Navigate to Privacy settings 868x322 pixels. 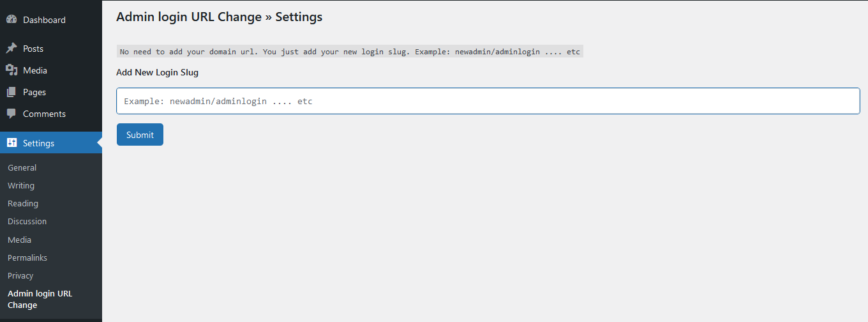pyautogui.click(x=20, y=275)
